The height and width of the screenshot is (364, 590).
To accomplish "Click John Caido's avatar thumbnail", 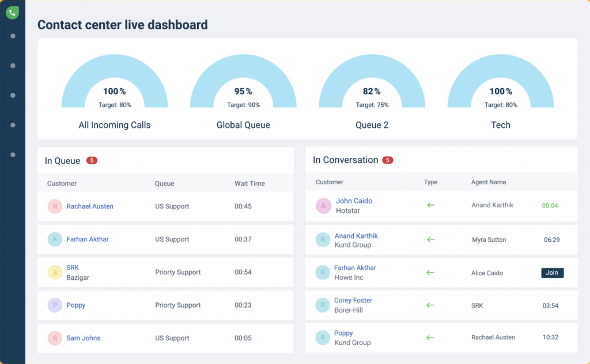I will [x=323, y=205].
